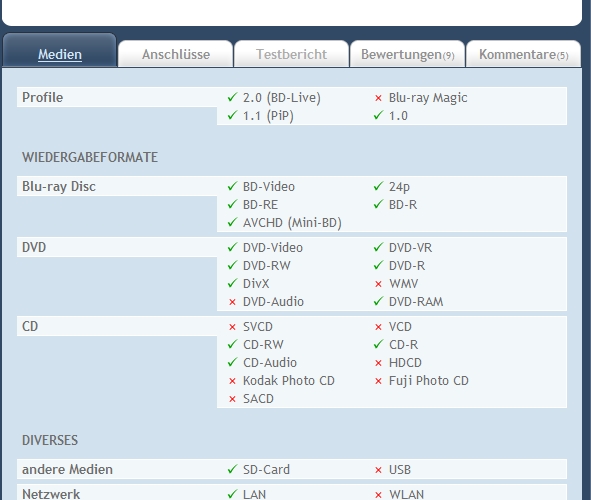Image resolution: width=591 pixels, height=500 pixels.
Task: Click the red cross beside SACD
Action: 233,399
